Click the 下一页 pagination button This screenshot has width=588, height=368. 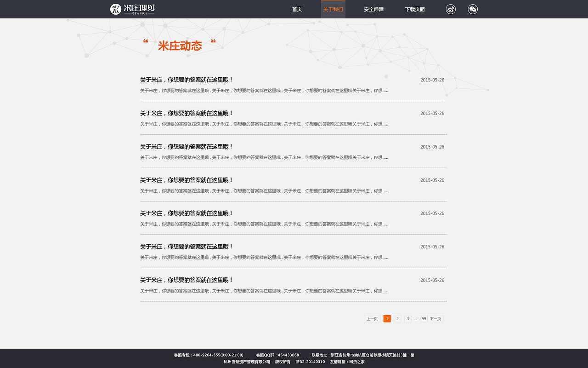[x=435, y=319]
